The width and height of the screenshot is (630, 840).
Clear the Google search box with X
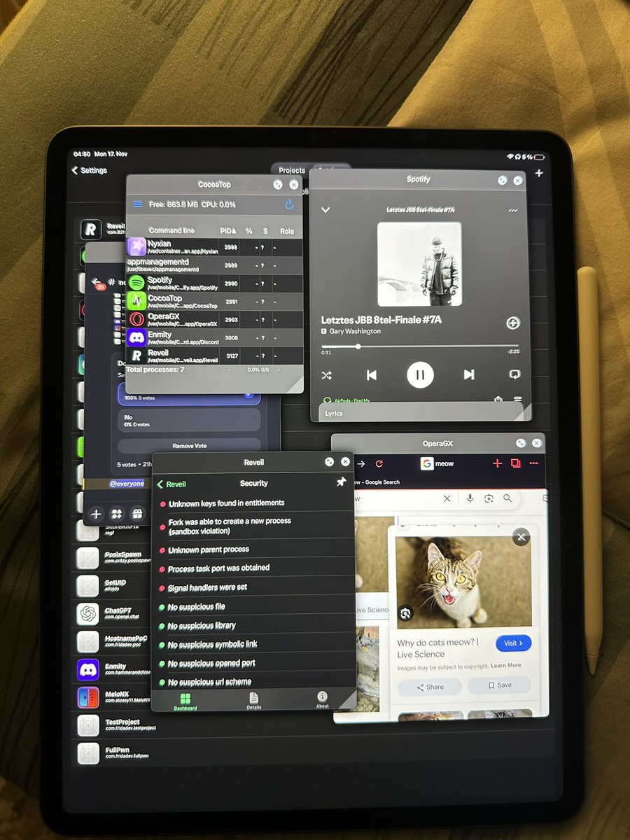click(x=447, y=498)
